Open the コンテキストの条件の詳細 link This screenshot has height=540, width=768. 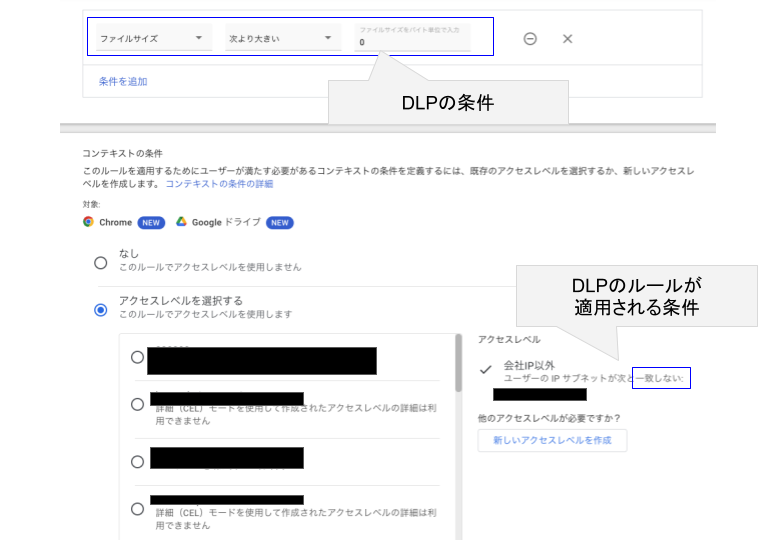(219, 184)
